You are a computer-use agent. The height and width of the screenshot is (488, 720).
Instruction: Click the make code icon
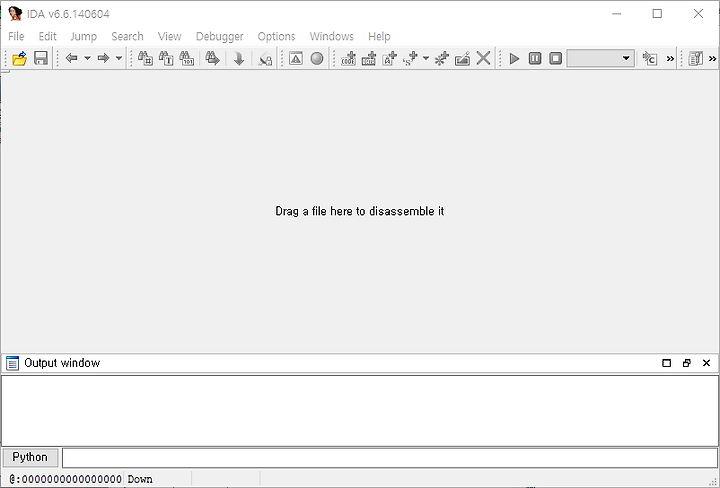[x=349, y=58]
